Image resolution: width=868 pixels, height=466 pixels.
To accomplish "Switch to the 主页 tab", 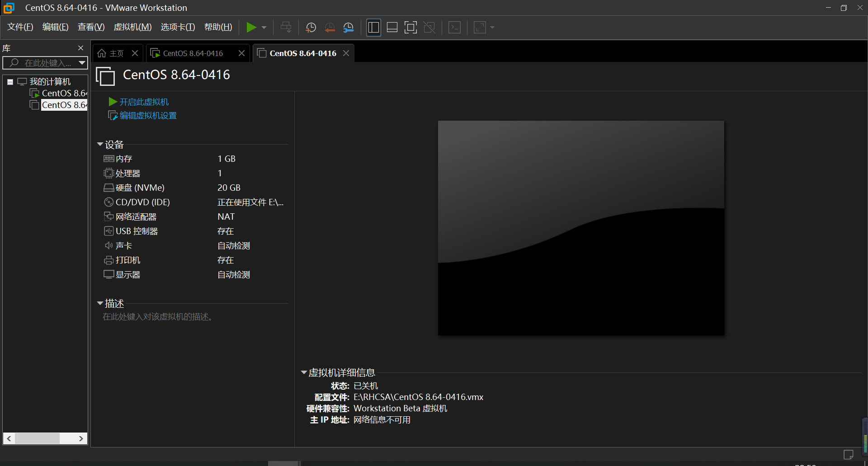I will (111, 53).
